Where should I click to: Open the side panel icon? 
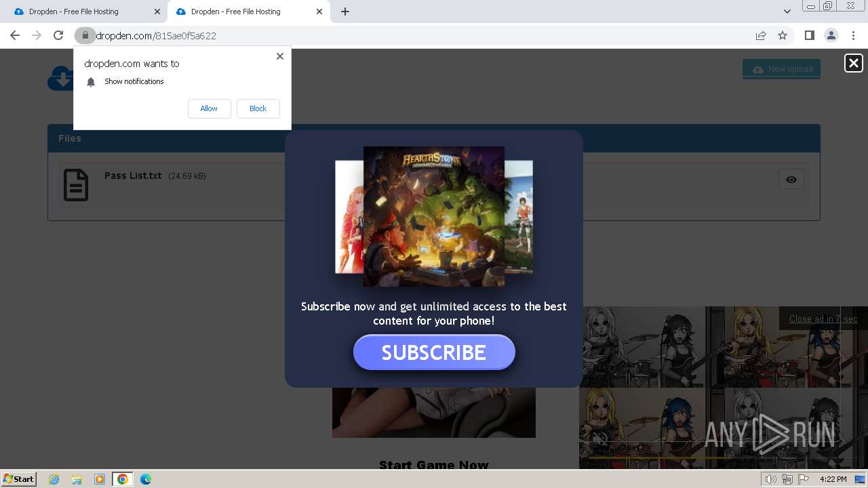pos(809,35)
